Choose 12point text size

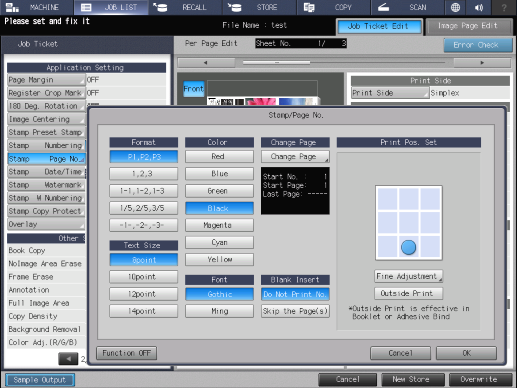tap(143, 294)
